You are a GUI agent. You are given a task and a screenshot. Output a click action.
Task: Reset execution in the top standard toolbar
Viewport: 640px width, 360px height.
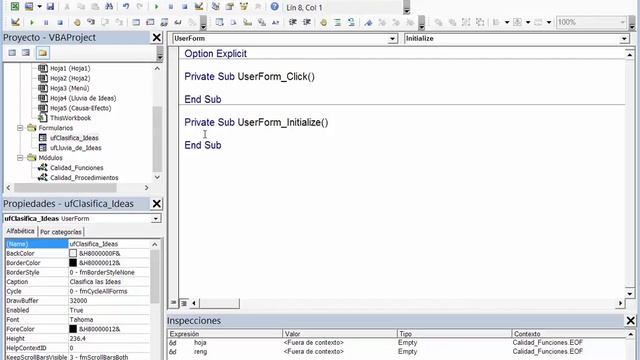[184, 7]
